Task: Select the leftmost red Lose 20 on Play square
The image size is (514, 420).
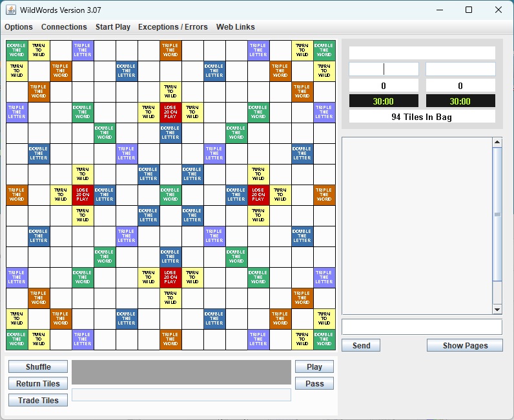Action: pos(83,195)
